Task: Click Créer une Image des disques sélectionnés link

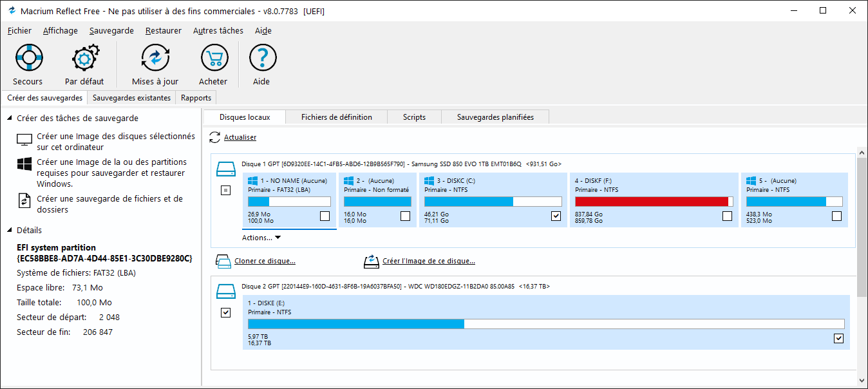Action: click(x=116, y=142)
